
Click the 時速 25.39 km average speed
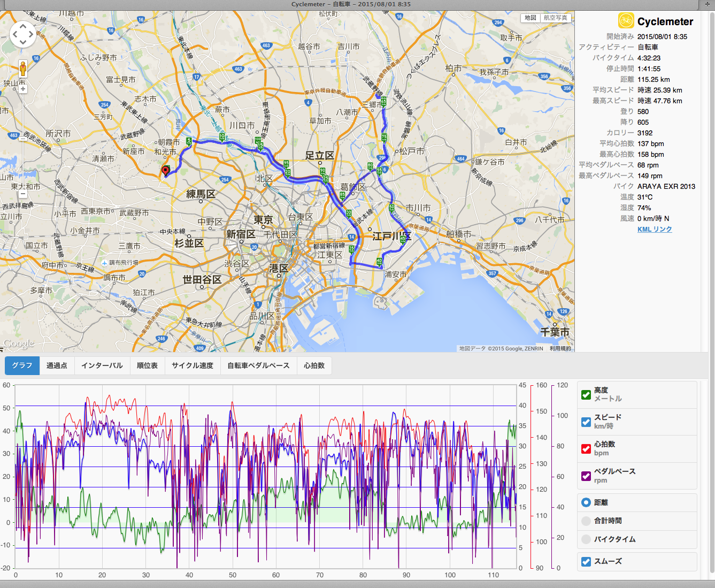[660, 90]
